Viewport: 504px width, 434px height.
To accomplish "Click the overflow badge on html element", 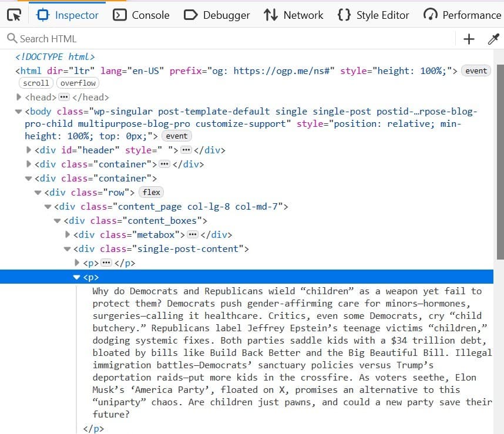I will click(x=78, y=83).
